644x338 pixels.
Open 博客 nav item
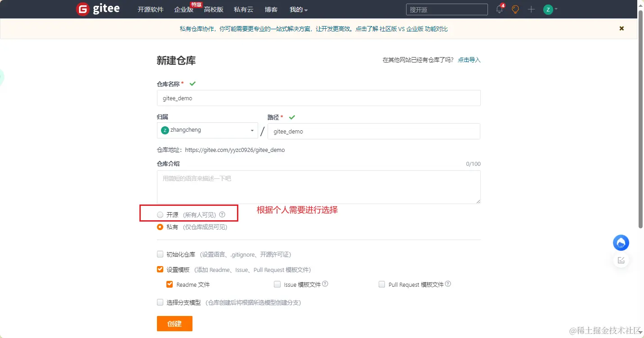pos(271,9)
